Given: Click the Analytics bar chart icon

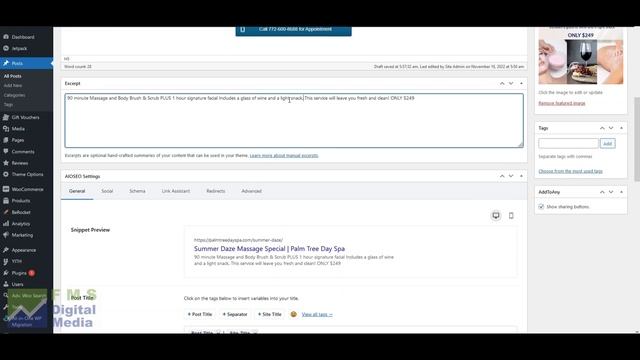Looking at the screenshot, I should [x=6, y=224].
